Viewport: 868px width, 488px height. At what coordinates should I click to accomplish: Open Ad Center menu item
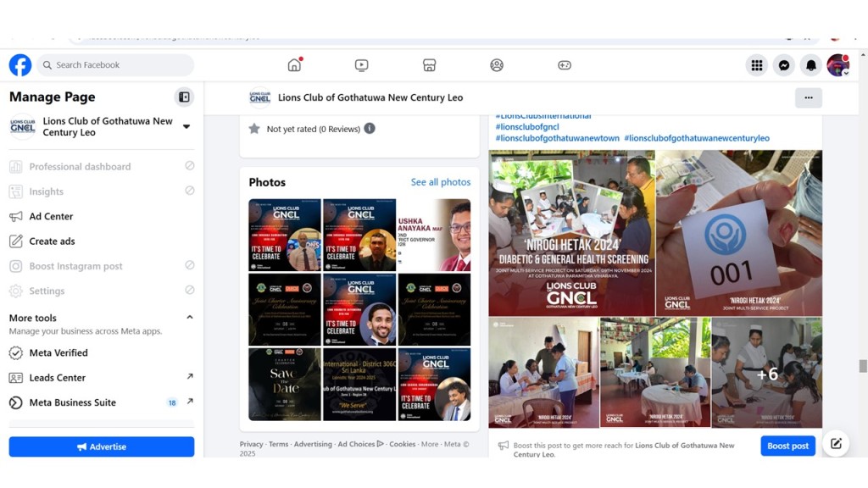coord(102,216)
